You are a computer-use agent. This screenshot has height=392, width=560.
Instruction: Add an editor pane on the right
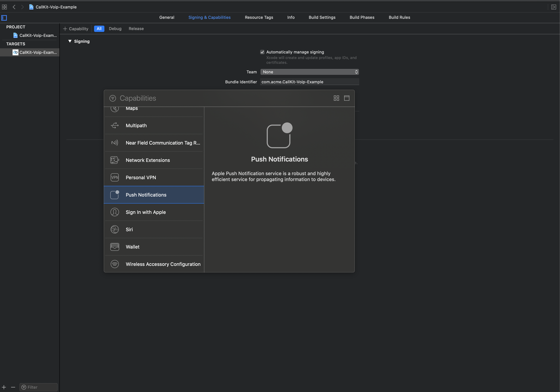[554, 7]
